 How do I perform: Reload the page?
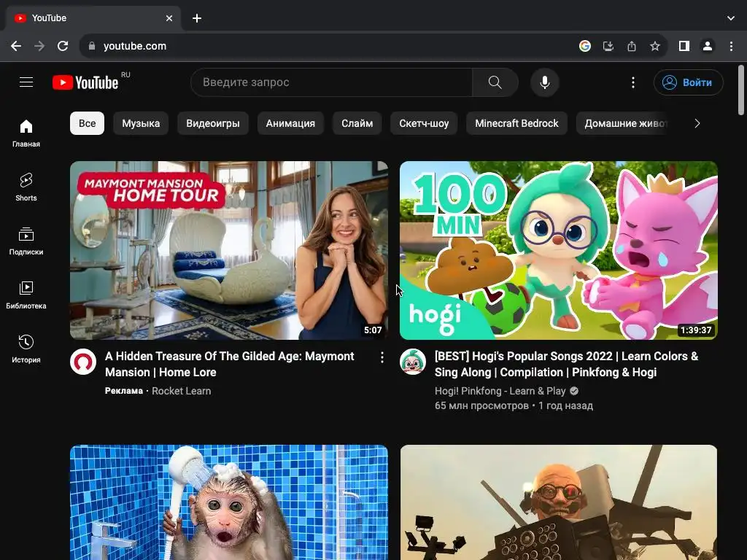[x=63, y=46]
